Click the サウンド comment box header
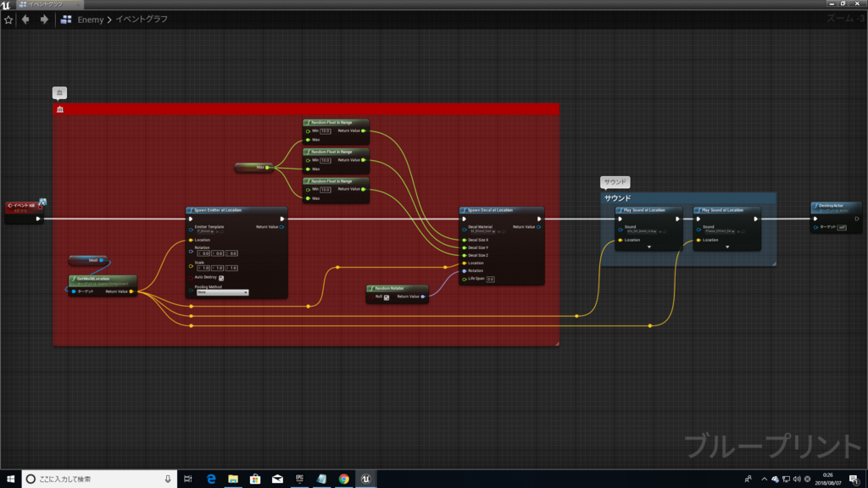 pos(688,198)
